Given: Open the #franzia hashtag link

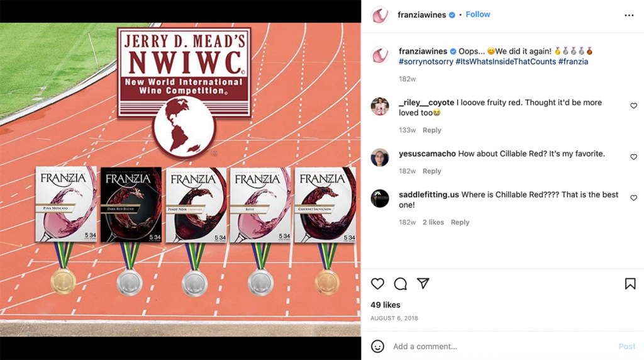Looking at the screenshot, I should point(573,62).
